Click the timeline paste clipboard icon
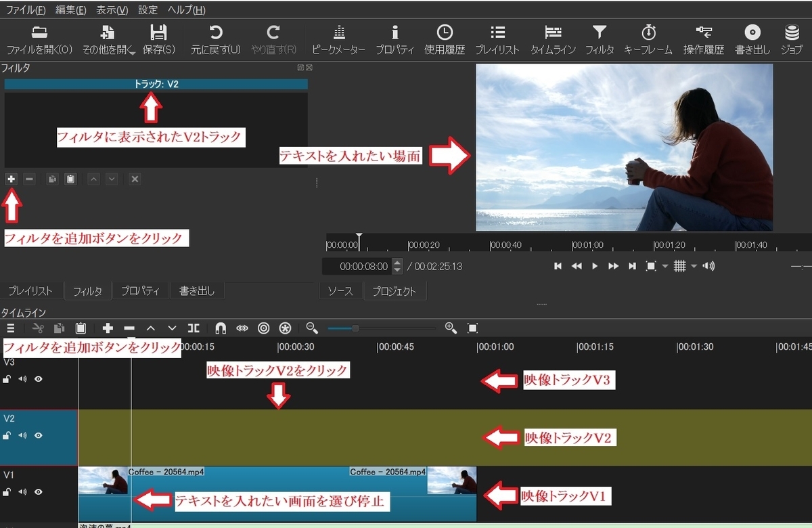 [x=81, y=328]
